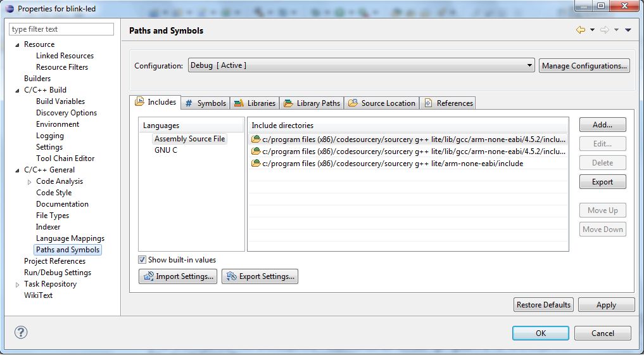
Task: Select Language Mappings in tree
Action: coord(70,238)
